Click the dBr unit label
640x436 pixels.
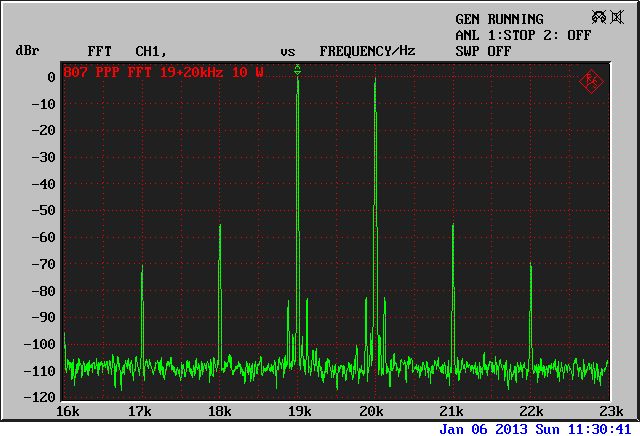[26, 50]
